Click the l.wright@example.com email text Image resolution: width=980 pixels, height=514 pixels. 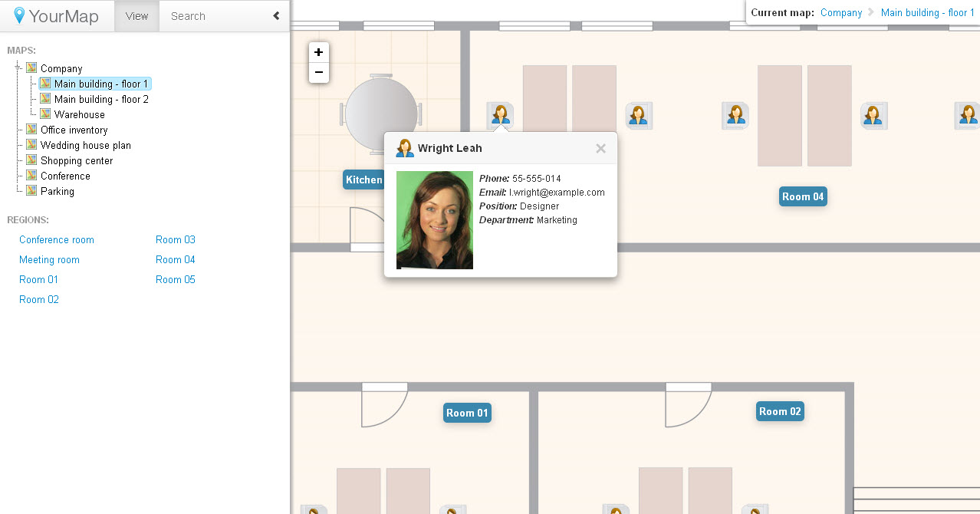(557, 193)
